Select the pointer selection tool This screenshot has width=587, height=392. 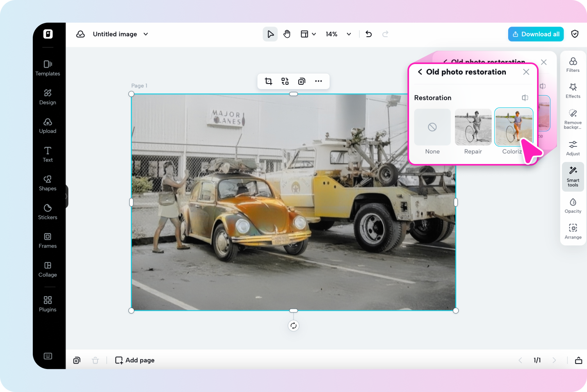270,34
